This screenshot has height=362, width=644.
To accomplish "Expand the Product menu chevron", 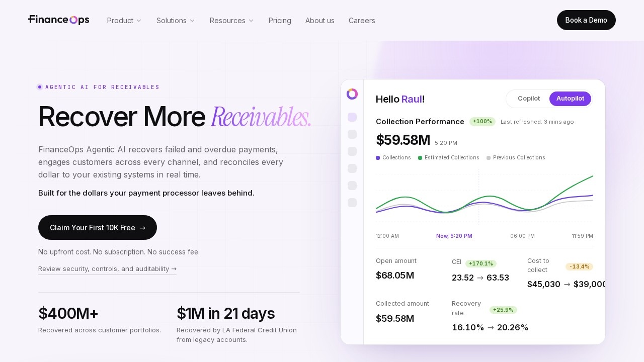I will tap(139, 21).
